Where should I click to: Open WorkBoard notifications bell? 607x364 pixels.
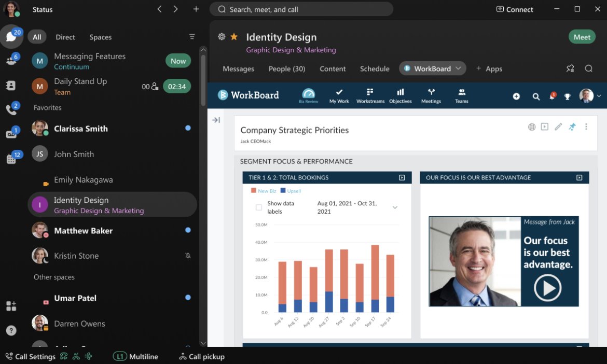553,96
